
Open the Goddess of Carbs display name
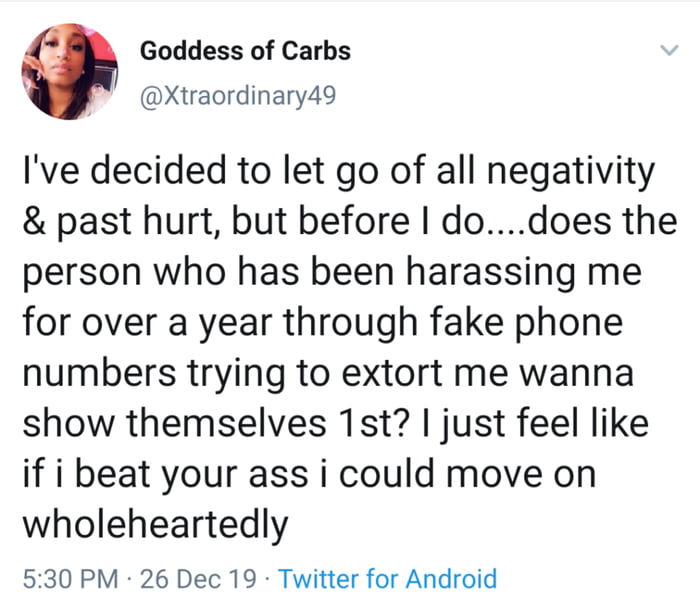[245, 50]
